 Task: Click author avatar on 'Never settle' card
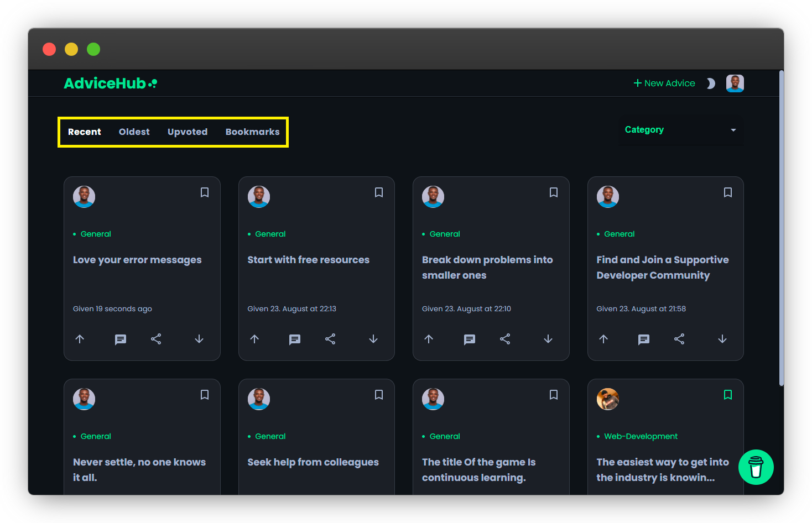point(84,399)
